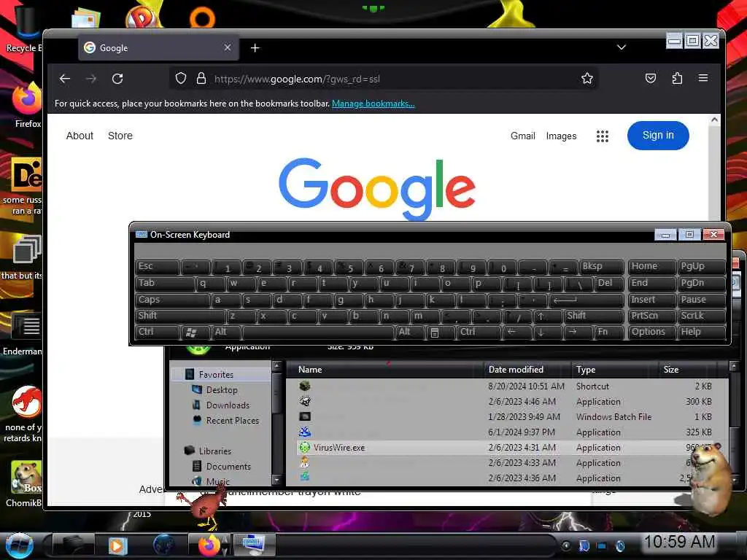The width and height of the screenshot is (747, 560).
Task: Click the Explorer navigation pane scroll-down arrow
Action: (276, 480)
